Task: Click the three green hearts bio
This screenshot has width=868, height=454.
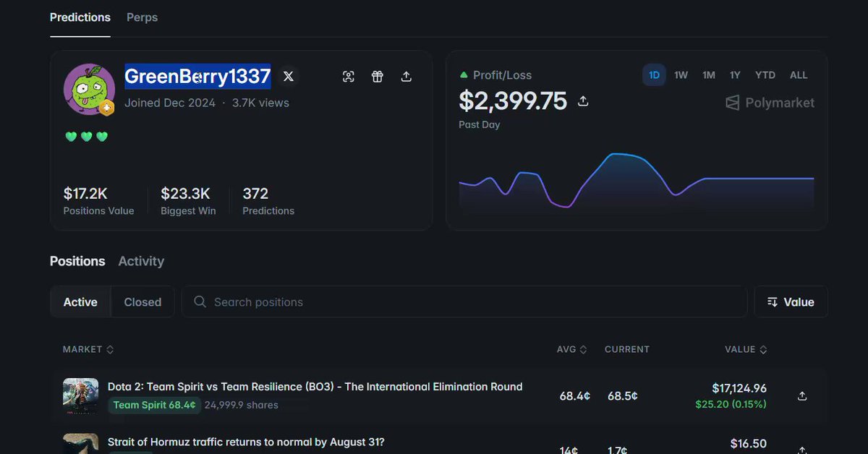Action: tap(86, 136)
